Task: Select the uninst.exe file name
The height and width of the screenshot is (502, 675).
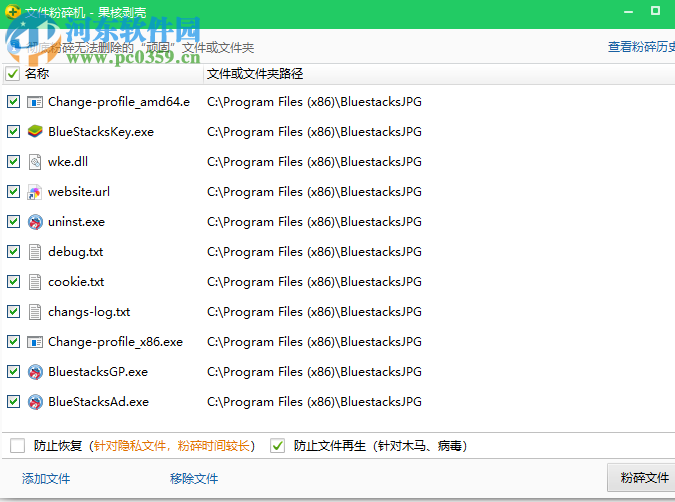Action: [x=76, y=222]
